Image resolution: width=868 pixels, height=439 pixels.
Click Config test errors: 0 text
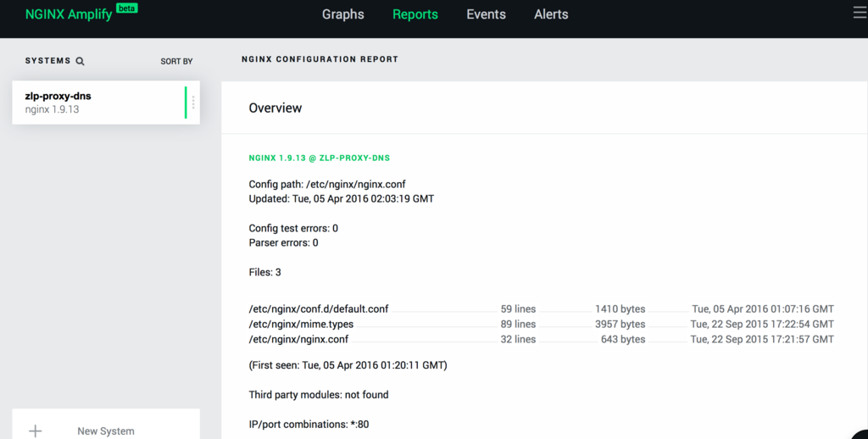coord(293,228)
